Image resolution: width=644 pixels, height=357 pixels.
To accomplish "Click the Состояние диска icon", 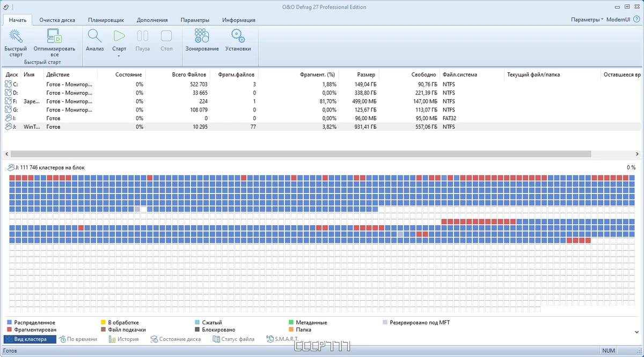I will 154,339.
